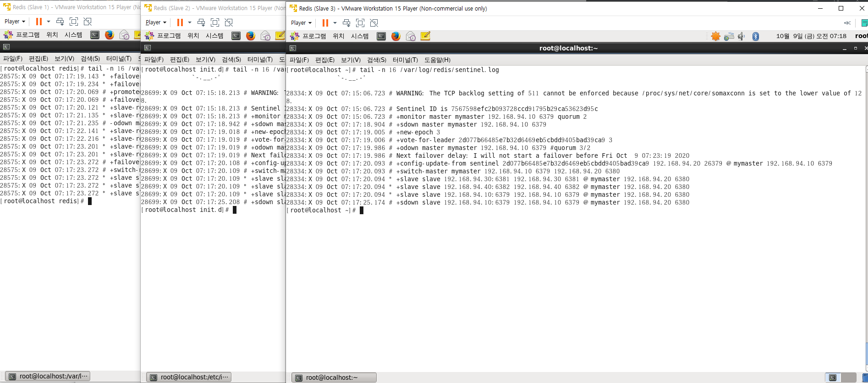Open Firefox in Slave 1 guest
Screen dimensions: 868x383
[110, 35]
